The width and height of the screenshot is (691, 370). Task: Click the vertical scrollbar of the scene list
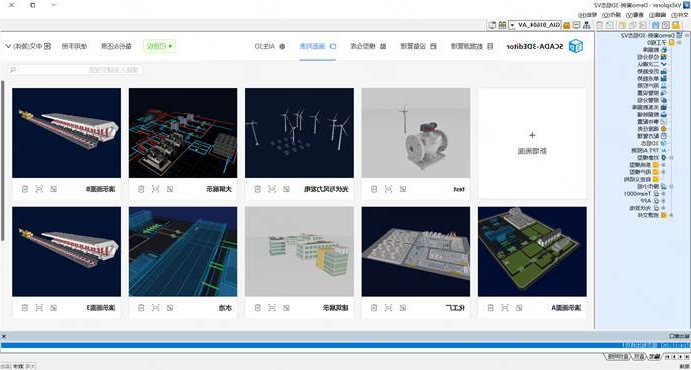coord(3,161)
